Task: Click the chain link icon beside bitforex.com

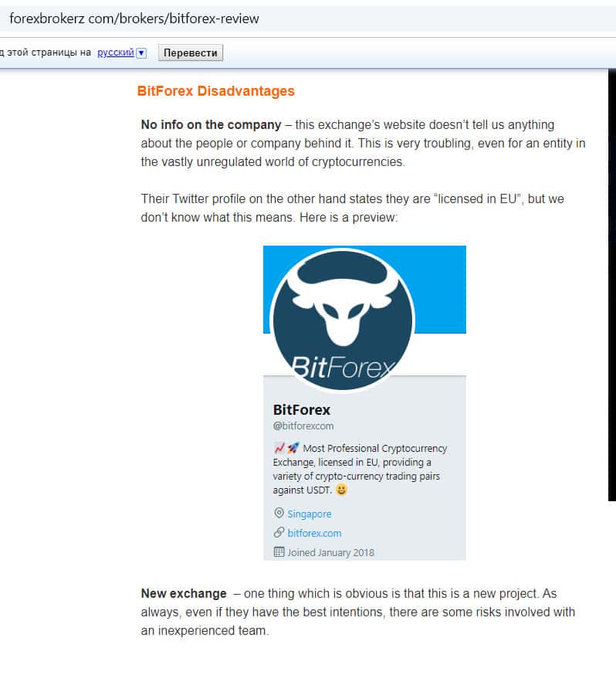Action: coord(279,533)
